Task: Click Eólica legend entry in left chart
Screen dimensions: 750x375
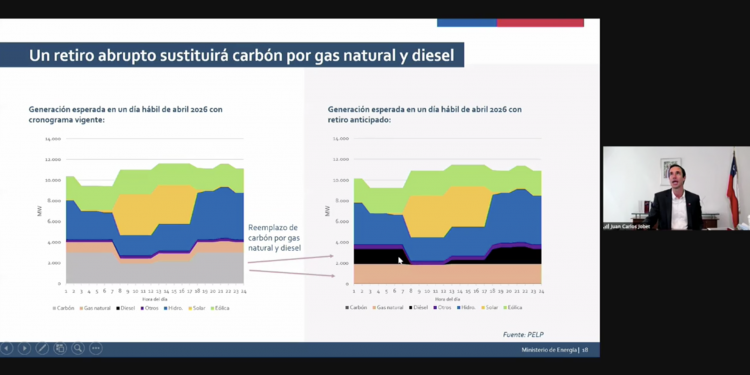Action: coord(219,308)
